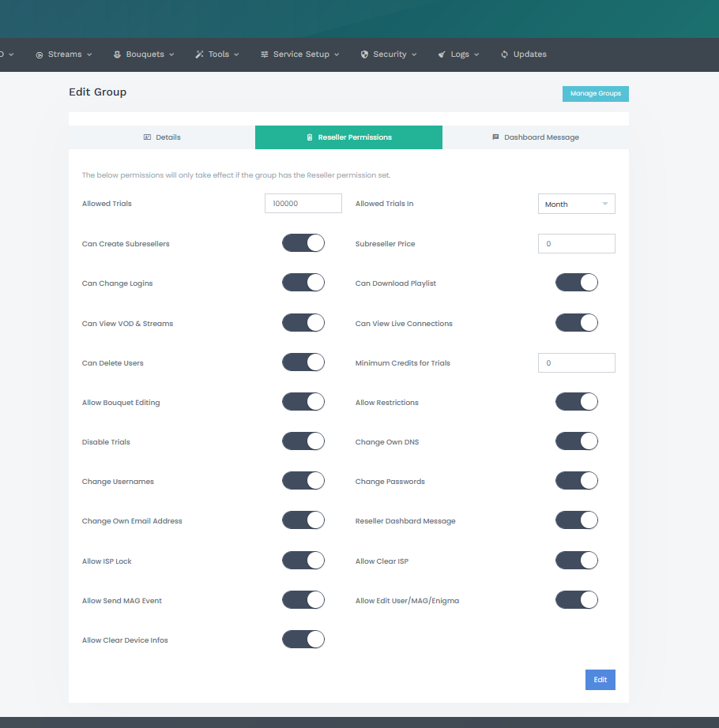Click the Streams play icon in navbar
The image size is (719, 728).
point(40,54)
